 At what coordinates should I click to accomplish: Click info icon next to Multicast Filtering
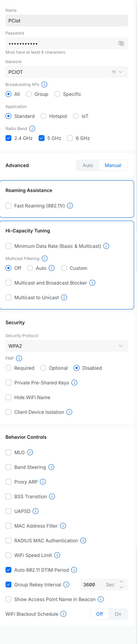pyautogui.click(x=45, y=258)
